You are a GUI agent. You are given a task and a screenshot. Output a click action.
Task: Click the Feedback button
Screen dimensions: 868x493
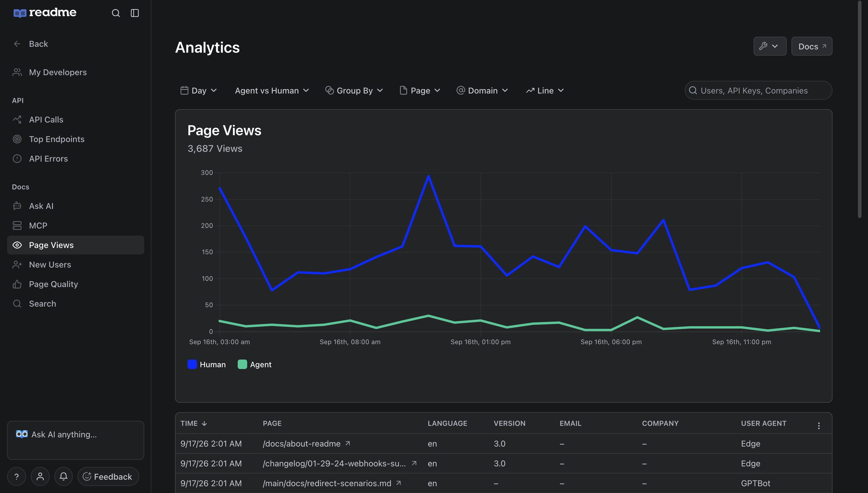point(108,476)
